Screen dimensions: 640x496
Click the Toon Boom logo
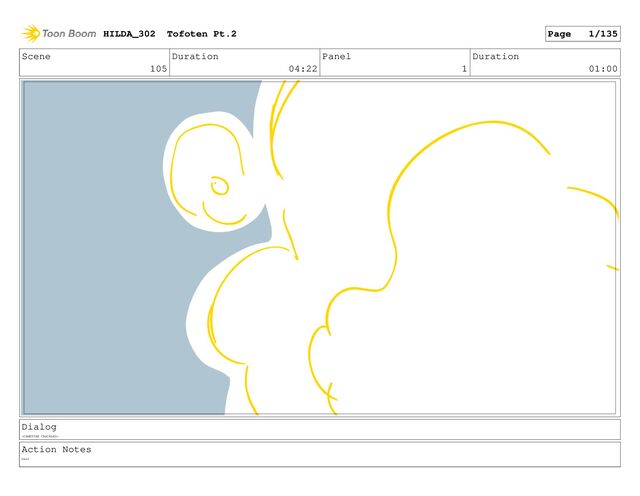click(x=59, y=33)
